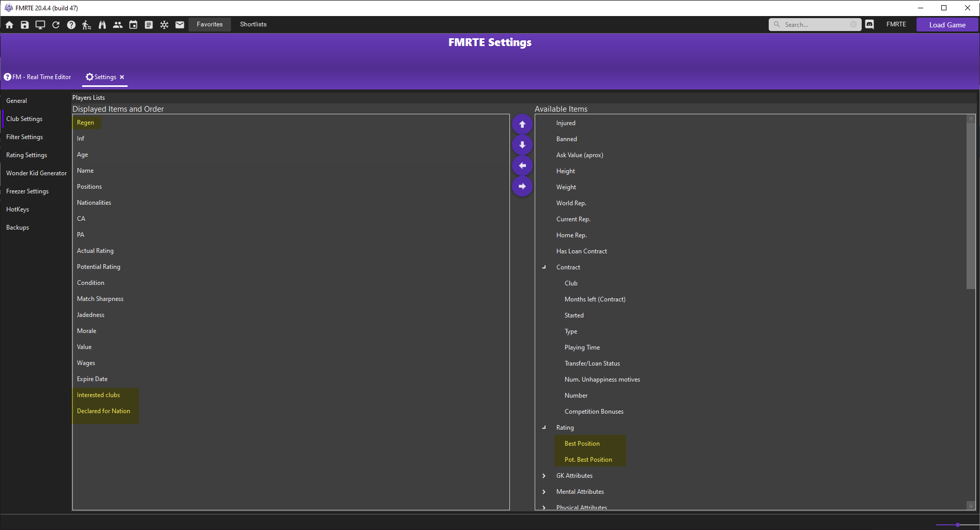Click the Home icon in toolbar
Screen dimensions: 980x530
coord(9,25)
